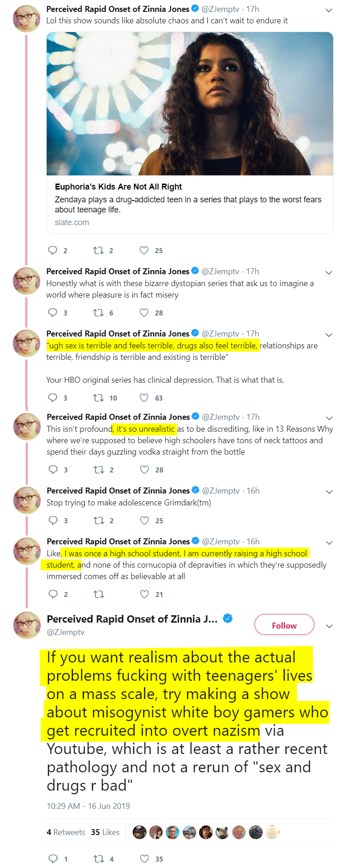
Task: Expand options for the 'Grimdark' tweet
Action: tap(329, 492)
